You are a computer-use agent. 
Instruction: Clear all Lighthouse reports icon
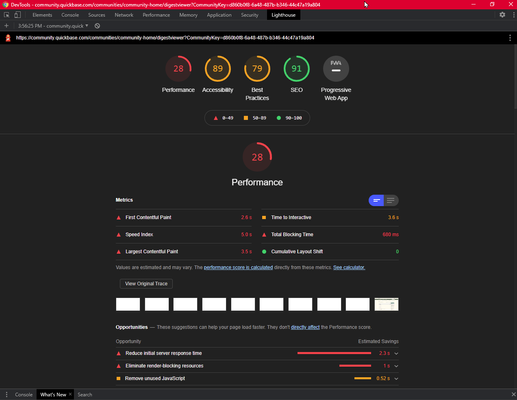(x=97, y=26)
